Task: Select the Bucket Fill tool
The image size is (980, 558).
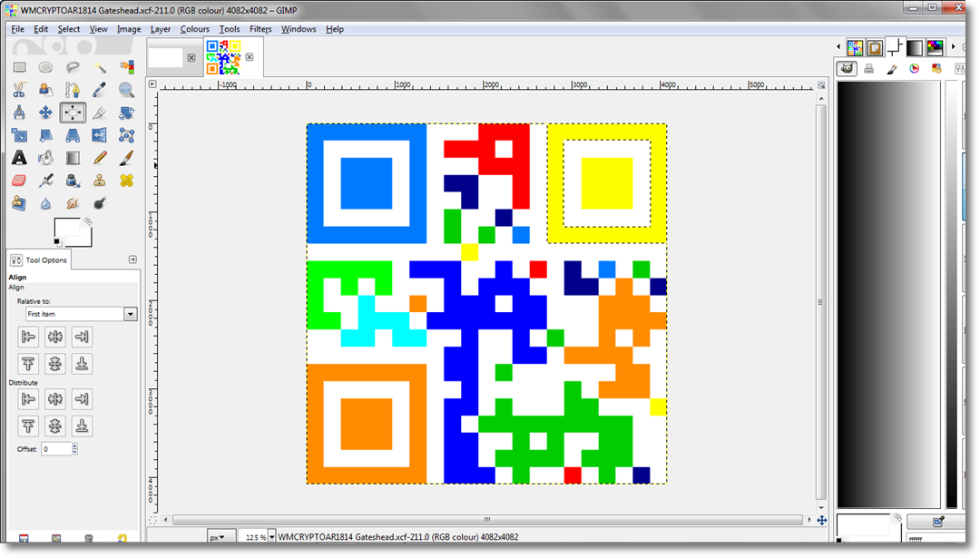Action: coord(45,158)
